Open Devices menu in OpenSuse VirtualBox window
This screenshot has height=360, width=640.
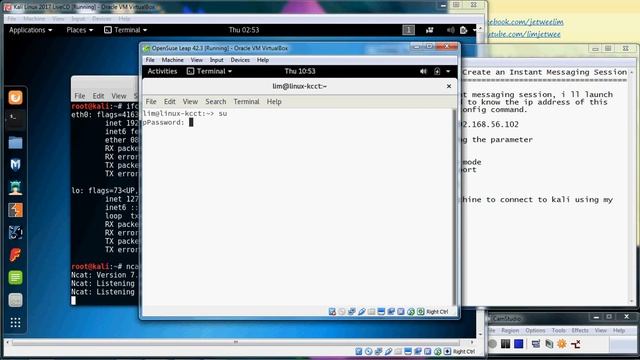pyautogui.click(x=240, y=60)
